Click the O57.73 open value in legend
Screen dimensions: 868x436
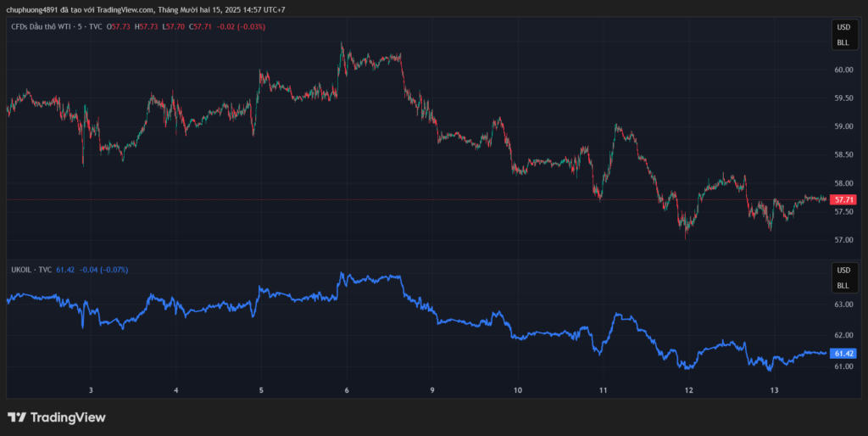(120, 27)
